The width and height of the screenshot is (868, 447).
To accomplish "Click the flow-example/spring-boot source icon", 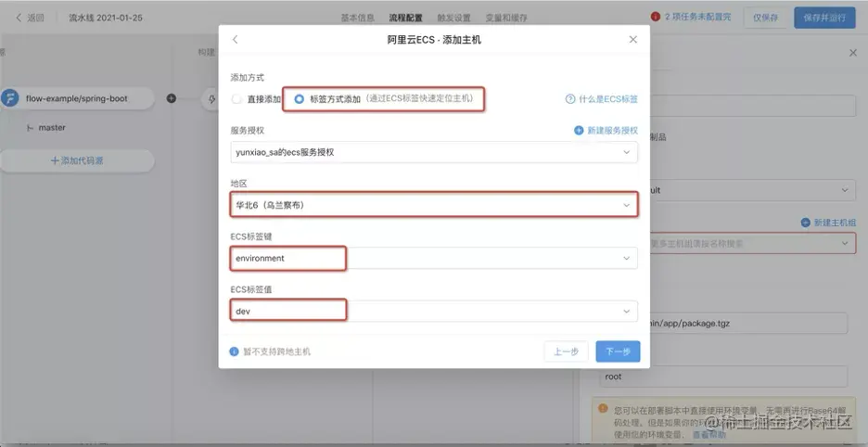I will click(9, 98).
